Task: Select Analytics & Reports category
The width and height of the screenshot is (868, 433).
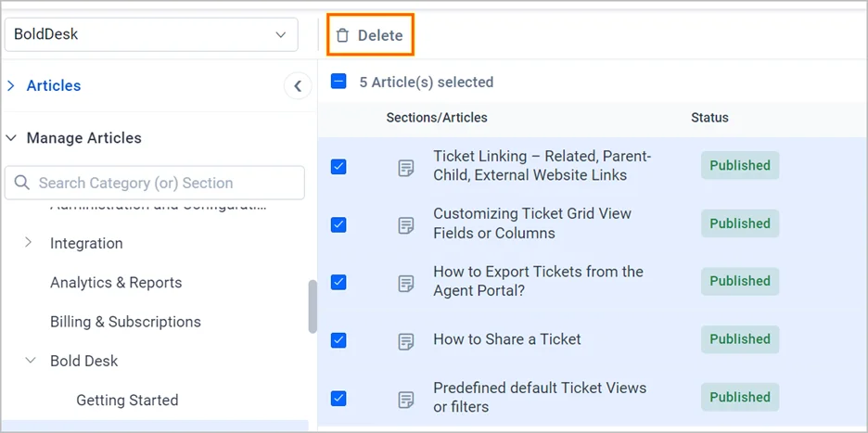Action: click(116, 283)
